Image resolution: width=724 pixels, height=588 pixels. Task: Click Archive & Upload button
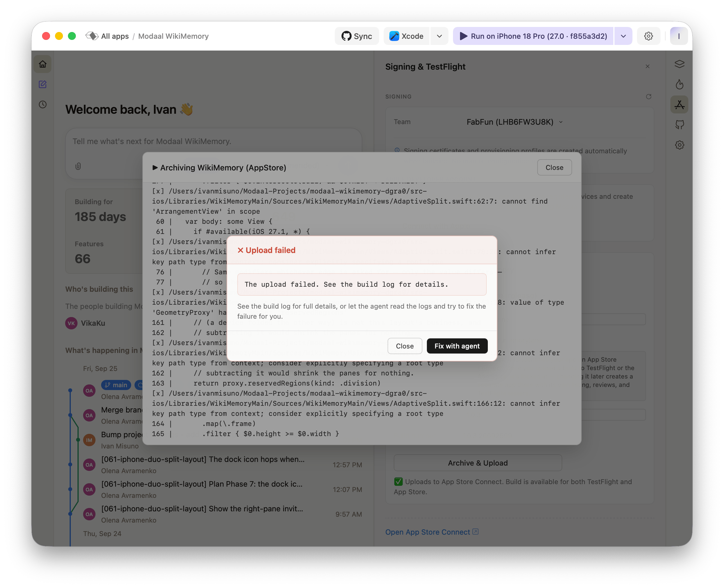coord(478,463)
